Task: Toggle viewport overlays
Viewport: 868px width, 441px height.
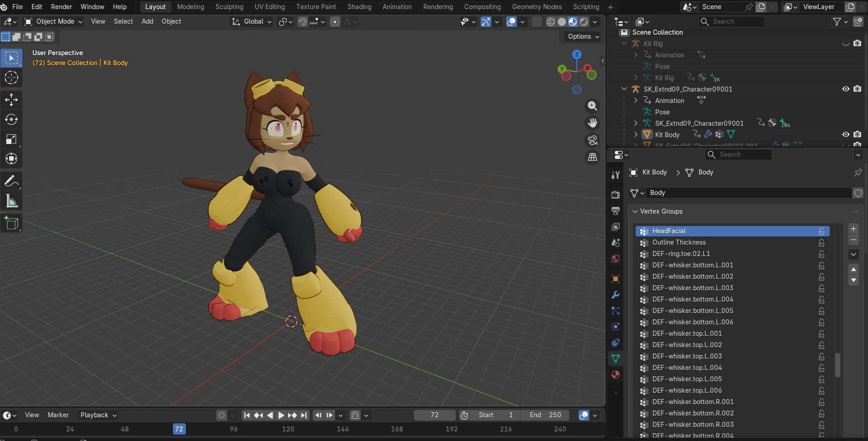Action: point(511,22)
